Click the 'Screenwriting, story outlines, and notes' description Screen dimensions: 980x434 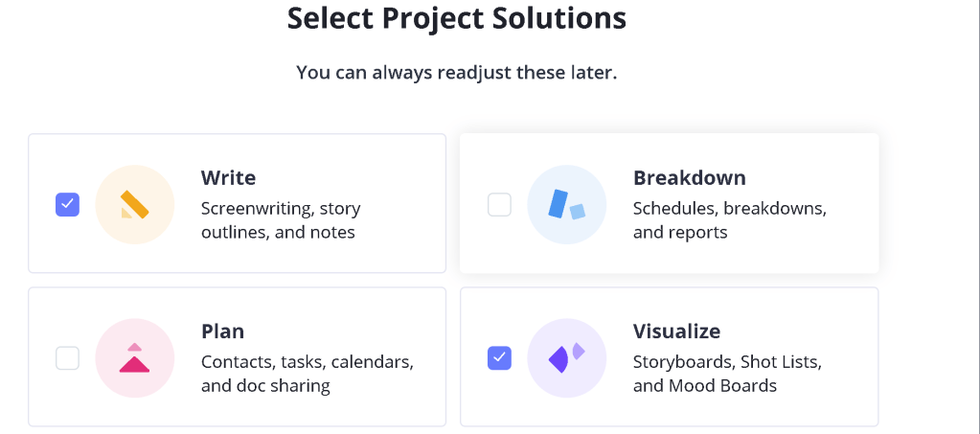coord(281,220)
